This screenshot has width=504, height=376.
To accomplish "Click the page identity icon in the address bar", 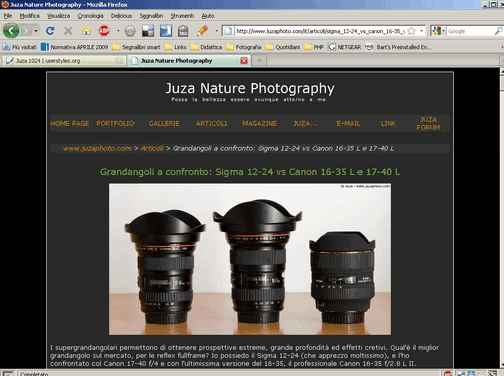I will pyautogui.click(x=228, y=31).
